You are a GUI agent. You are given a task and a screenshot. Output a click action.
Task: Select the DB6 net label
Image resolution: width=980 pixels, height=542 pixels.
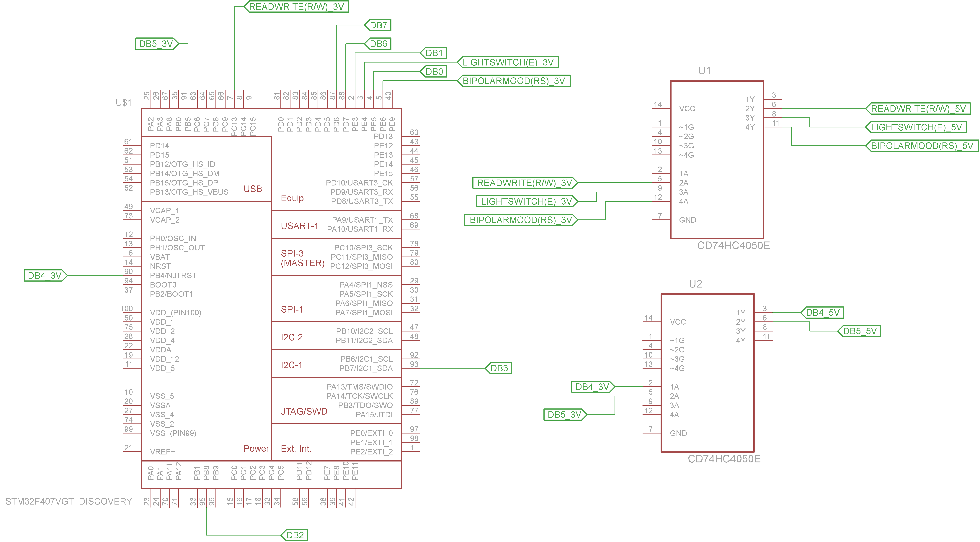[x=378, y=44]
